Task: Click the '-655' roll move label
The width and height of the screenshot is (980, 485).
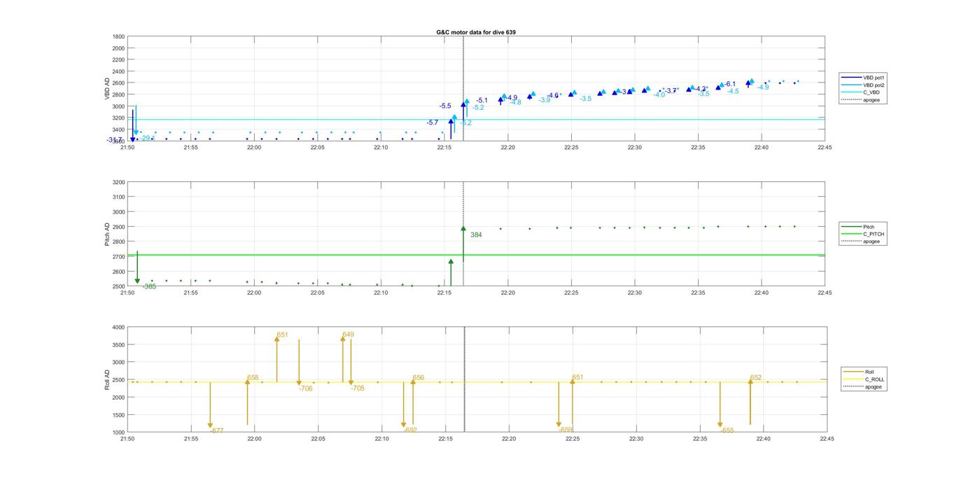Action: tap(727, 430)
